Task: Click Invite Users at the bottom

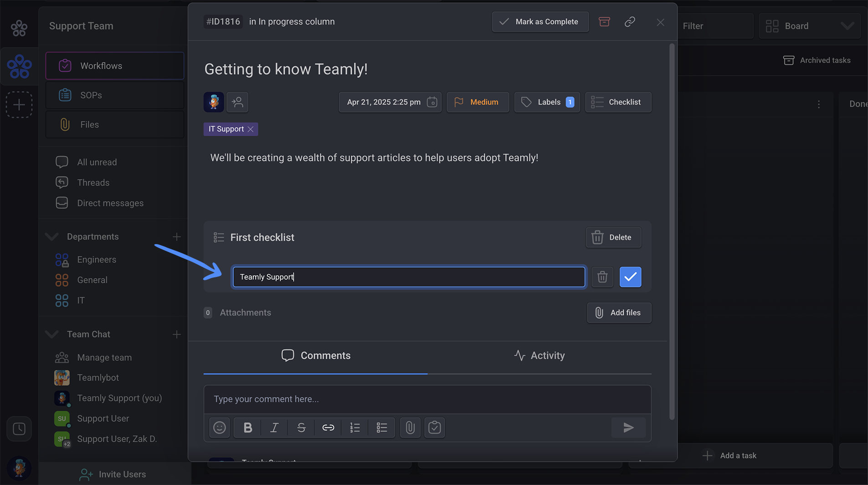Action: [x=113, y=474]
